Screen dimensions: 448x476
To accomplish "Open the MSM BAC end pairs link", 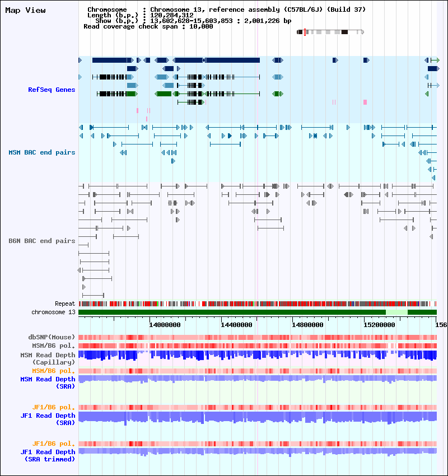I will click(x=41, y=152).
